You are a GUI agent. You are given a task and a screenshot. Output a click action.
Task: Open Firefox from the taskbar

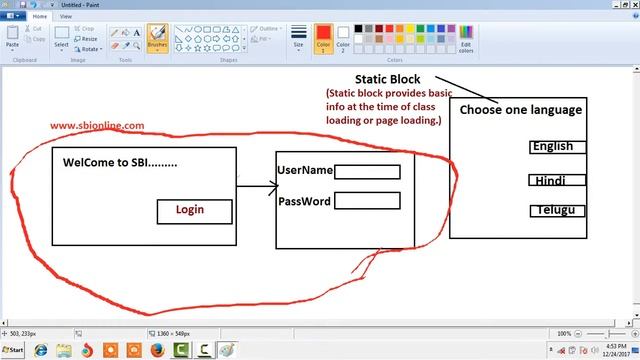pos(158,350)
